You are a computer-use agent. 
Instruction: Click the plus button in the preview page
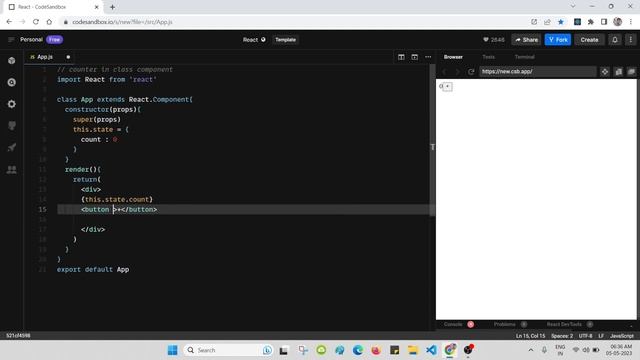tap(448, 86)
